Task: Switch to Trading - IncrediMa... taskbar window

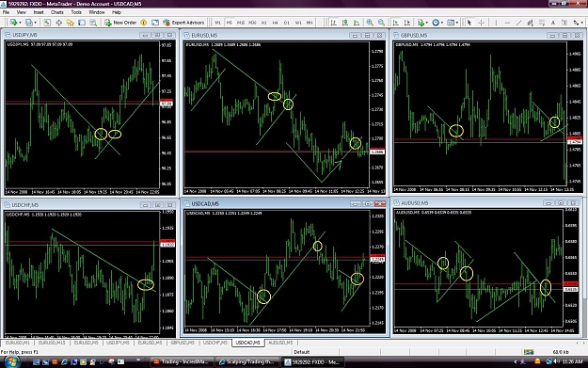Action: tap(182, 361)
